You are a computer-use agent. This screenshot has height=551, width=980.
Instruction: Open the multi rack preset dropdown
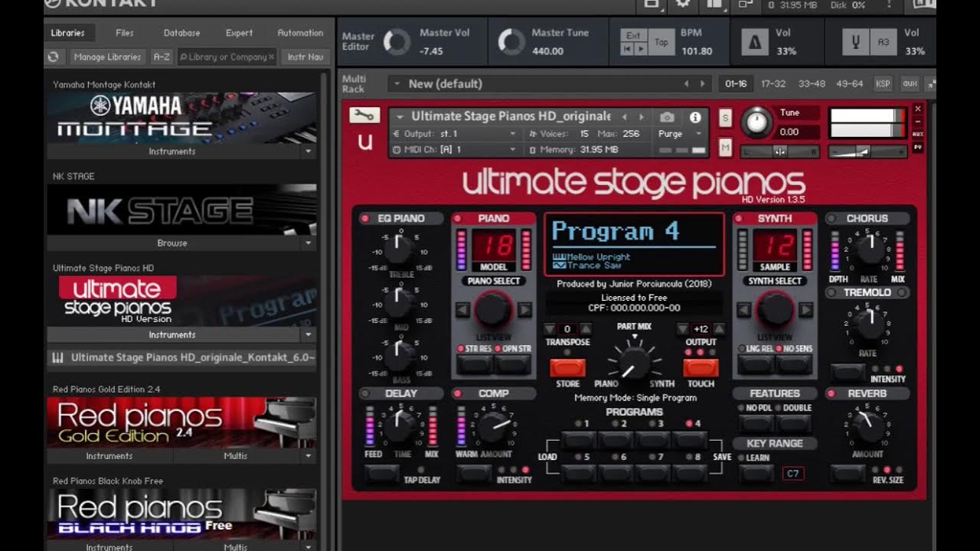point(396,83)
